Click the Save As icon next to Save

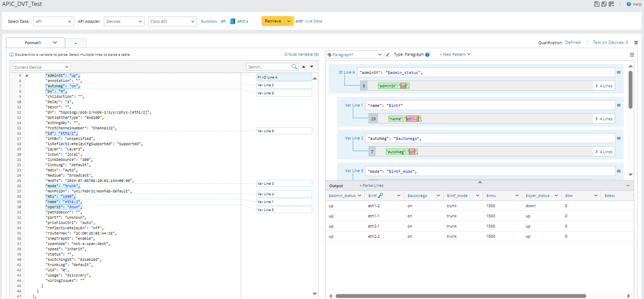tap(604, 4)
